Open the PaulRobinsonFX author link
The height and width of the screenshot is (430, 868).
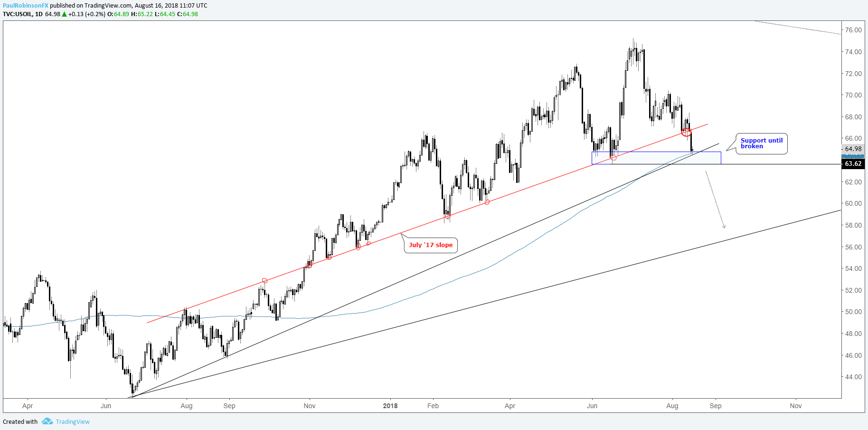[x=25, y=6]
